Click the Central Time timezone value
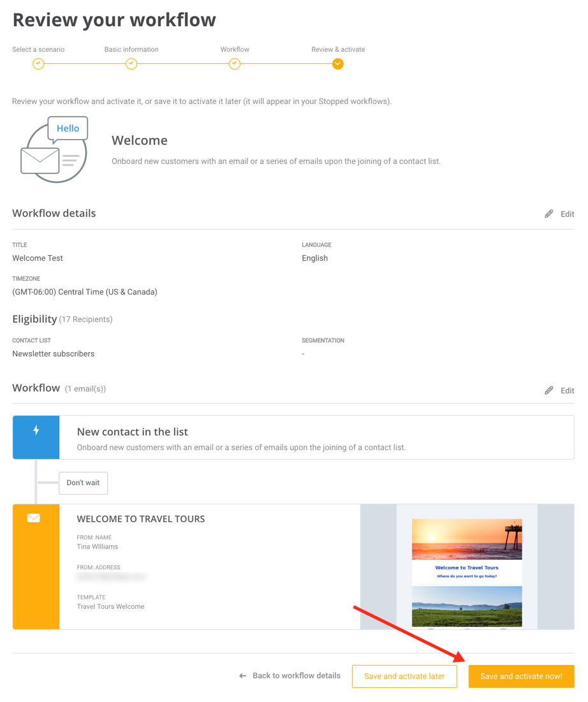 pyautogui.click(x=85, y=292)
